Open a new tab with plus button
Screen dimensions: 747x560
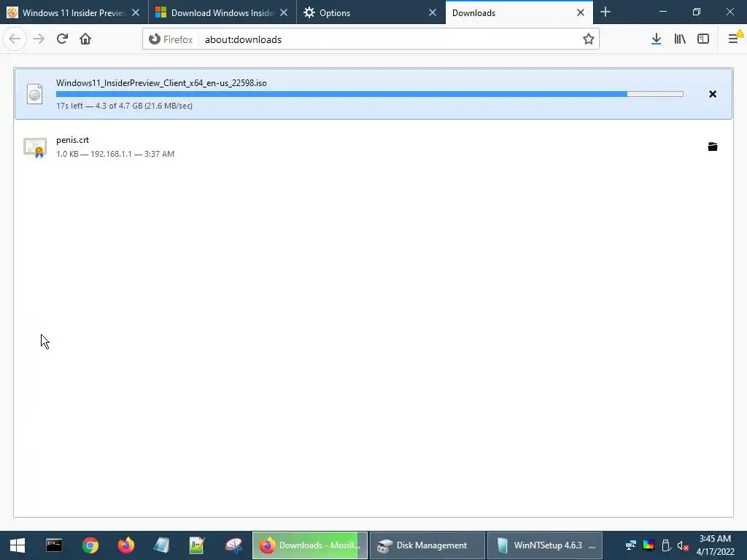tap(605, 12)
